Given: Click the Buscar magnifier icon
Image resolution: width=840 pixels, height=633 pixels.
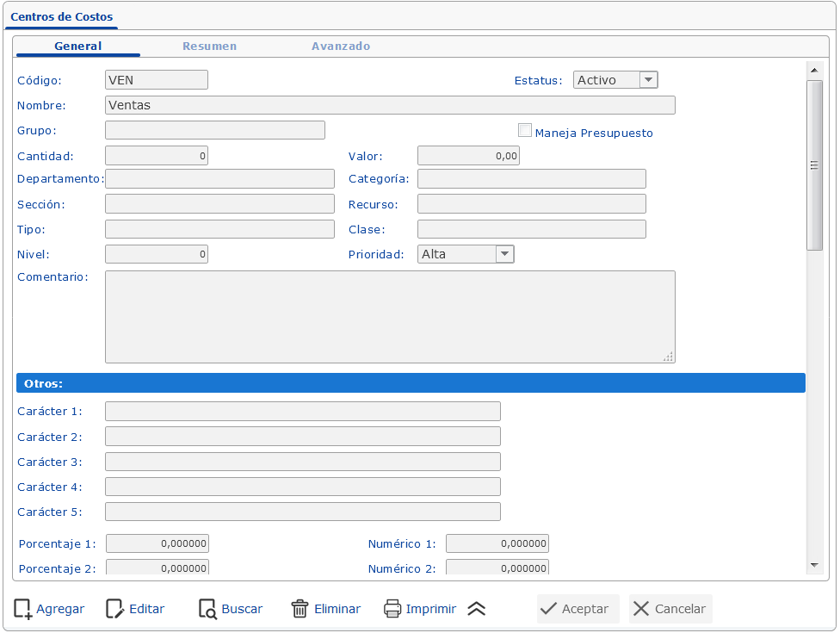Looking at the screenshot, I should pyautogui.click(x=207, y=609).
